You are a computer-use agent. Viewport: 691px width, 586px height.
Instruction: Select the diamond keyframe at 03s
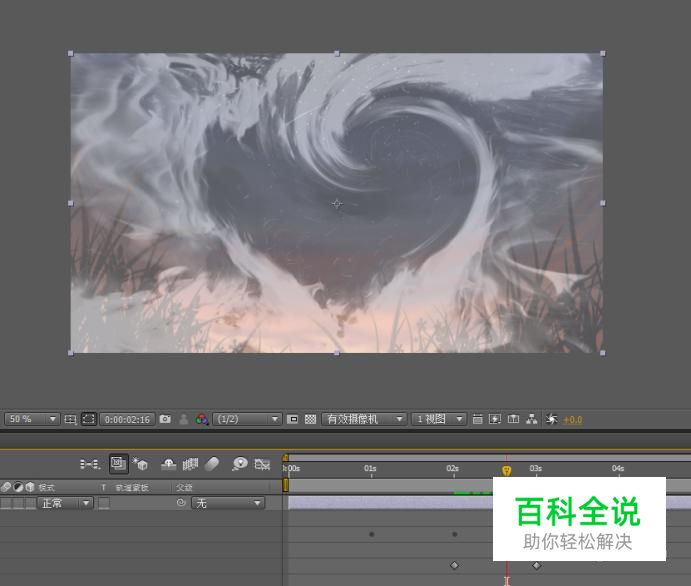pyautogui.click(x=536, y=565)
